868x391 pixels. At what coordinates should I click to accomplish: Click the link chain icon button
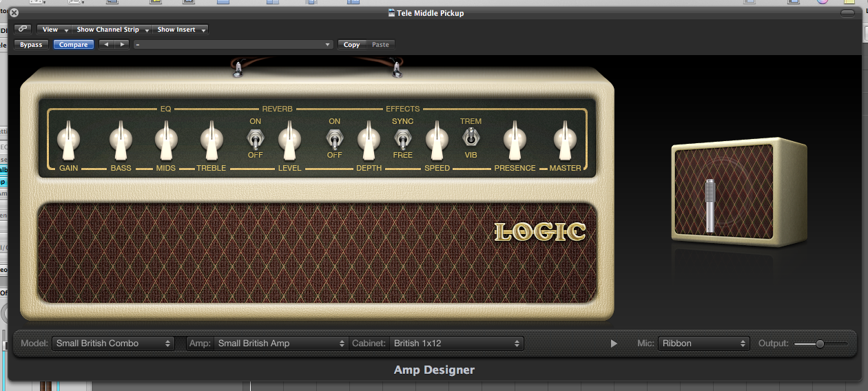(x=23, y=29)
